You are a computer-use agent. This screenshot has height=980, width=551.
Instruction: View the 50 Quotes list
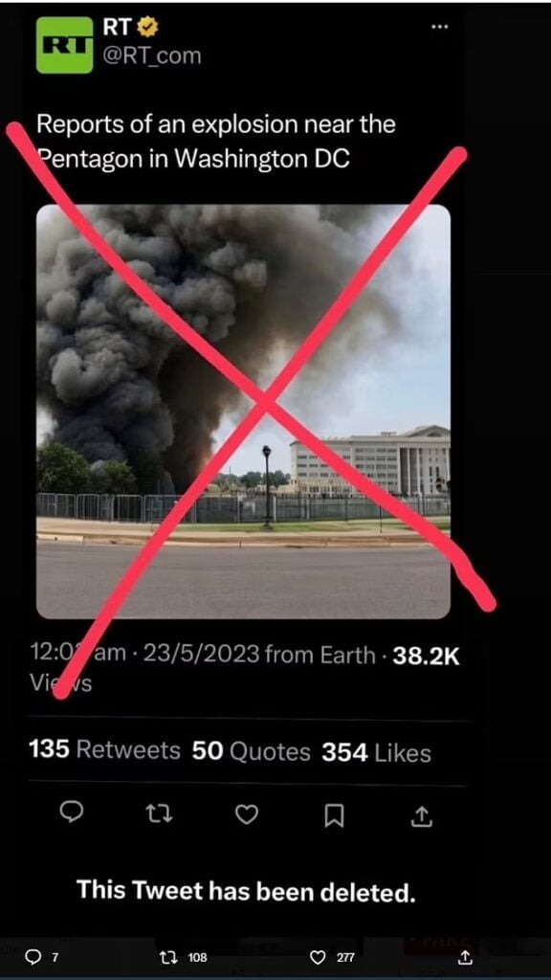point(252,751)
